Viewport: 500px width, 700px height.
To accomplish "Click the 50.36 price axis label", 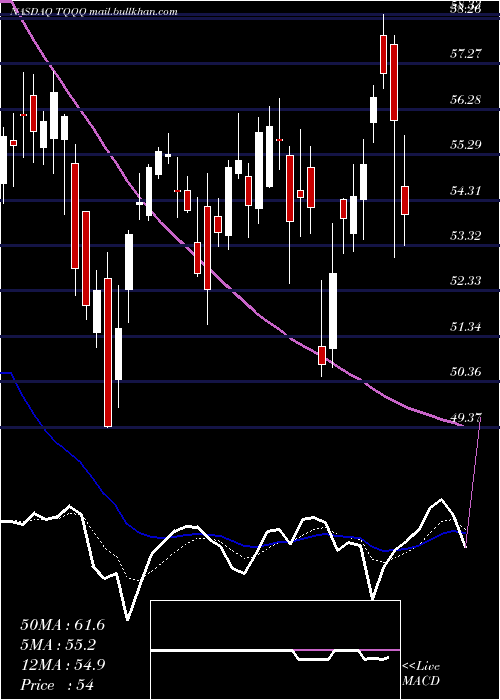I will point(466,371).
